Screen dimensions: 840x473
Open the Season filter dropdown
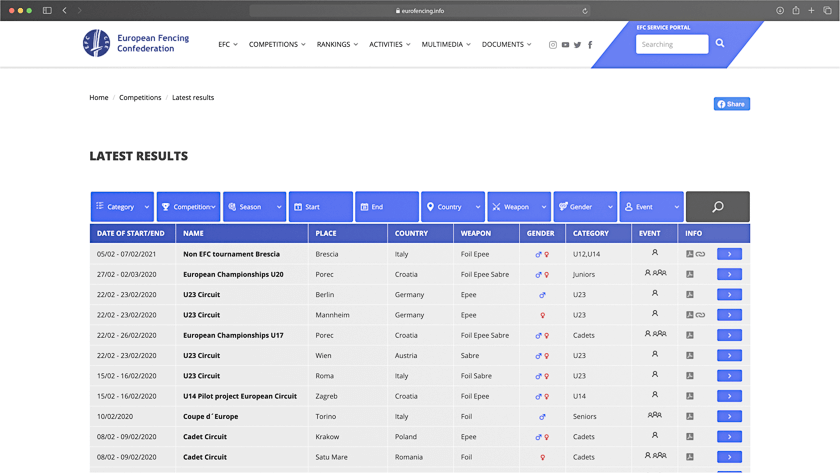pyautogui.click(x=254, y=207)
